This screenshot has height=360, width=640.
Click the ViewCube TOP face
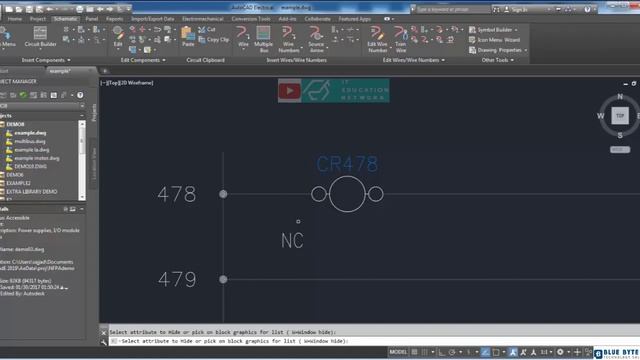coord(620,116)
